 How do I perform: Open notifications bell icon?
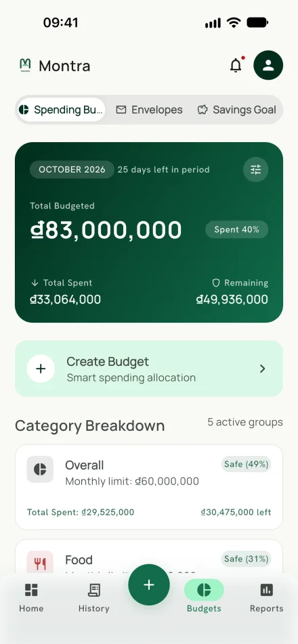click(x=236, y=66)
